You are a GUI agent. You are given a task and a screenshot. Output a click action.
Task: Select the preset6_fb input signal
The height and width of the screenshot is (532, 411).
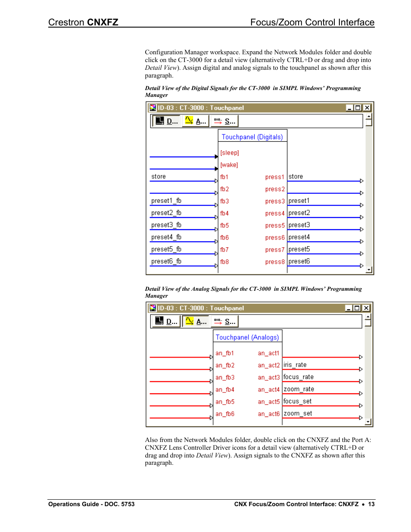(x=166, y=261)
